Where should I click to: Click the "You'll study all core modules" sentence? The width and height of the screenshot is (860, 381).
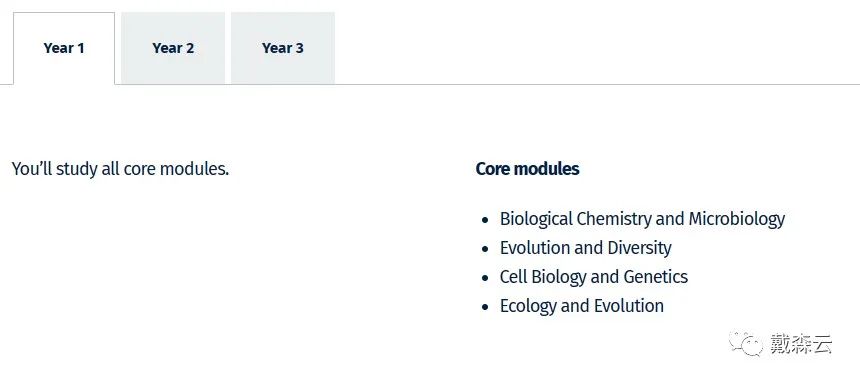coord(120,169)
